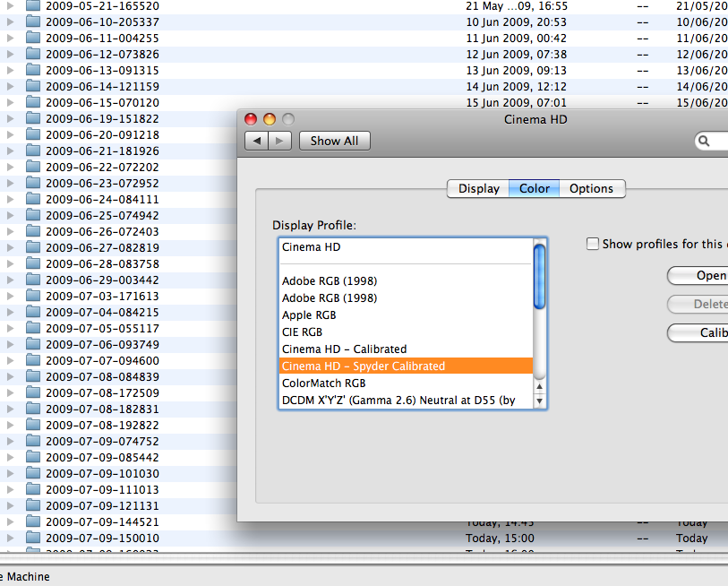Expand the 2009-06-15-070120 folder disclosure triangle

click(10, 102)
